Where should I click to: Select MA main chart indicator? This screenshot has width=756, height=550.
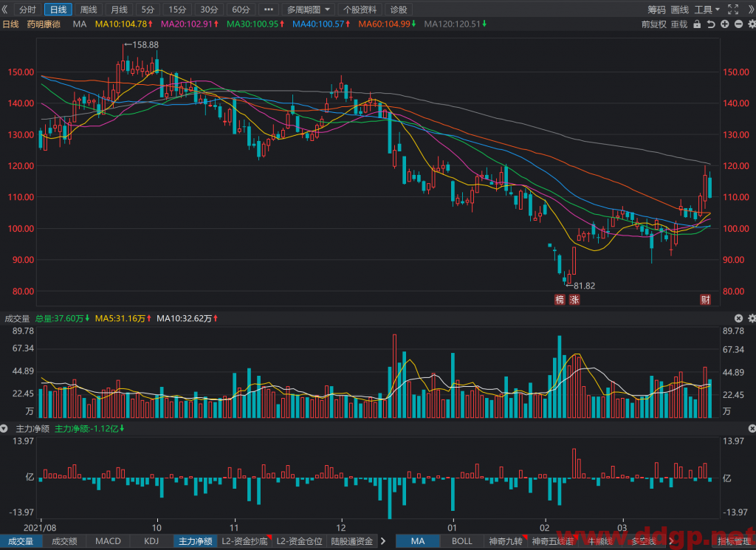418,541
